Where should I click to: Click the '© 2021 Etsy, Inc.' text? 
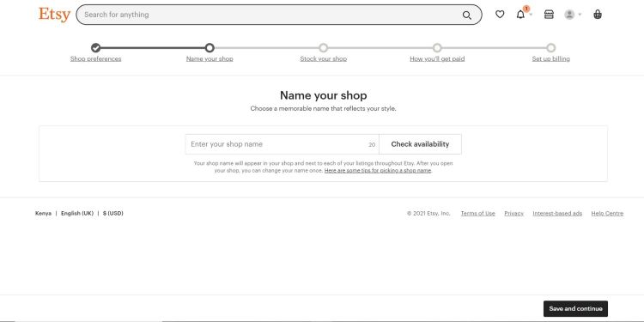(x=428, y=214)
